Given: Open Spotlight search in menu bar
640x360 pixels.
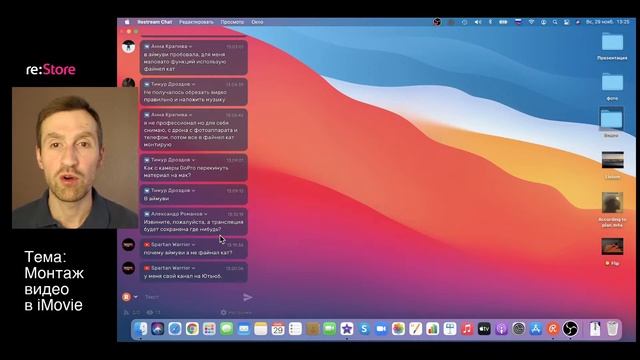Looking at the screenshot, I should click(x=555, y=22).
